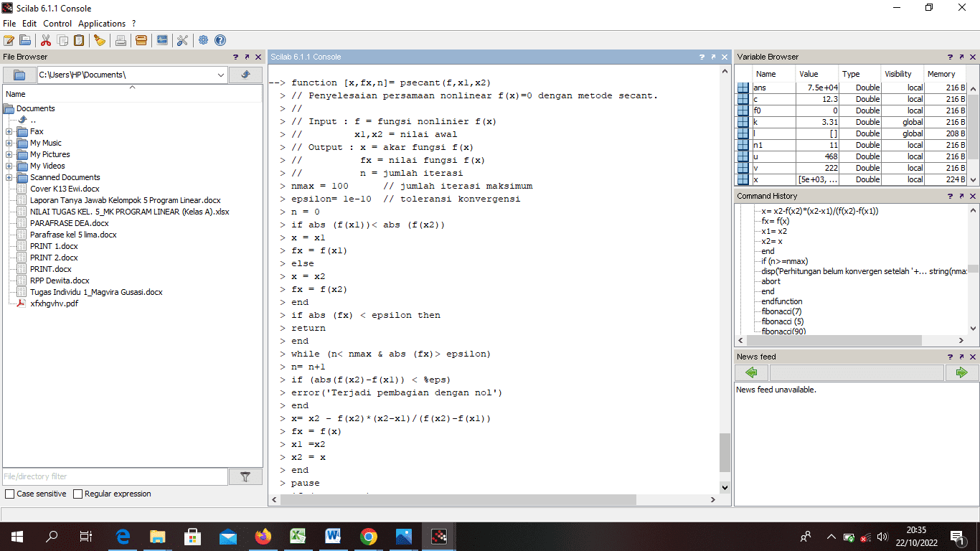Select variable n1 row in Variable Browser

click(x=852, y=145)
